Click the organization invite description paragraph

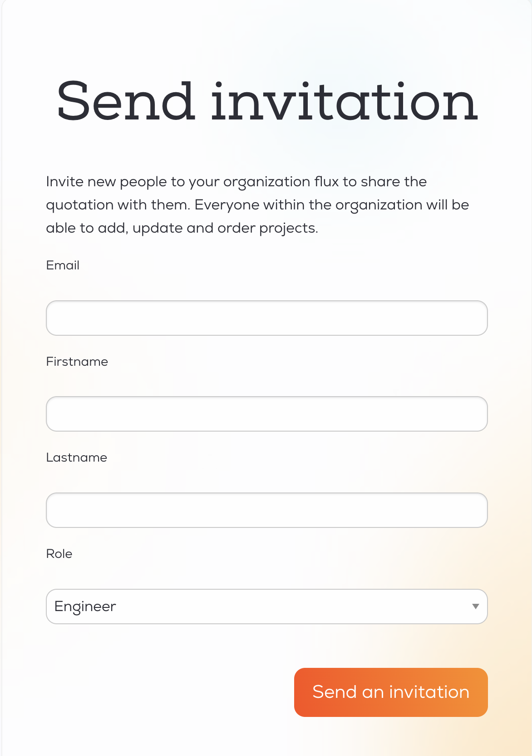pos(257,204)
